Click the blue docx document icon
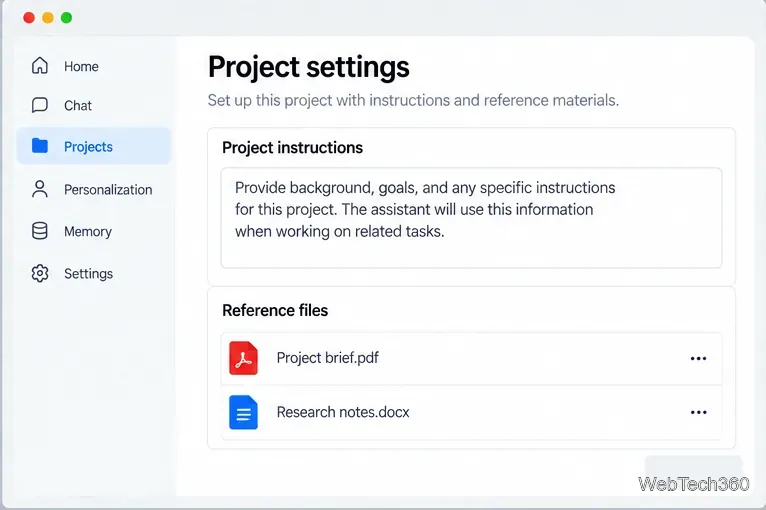This screenshot has height=510, width=766. coord(243,412)
